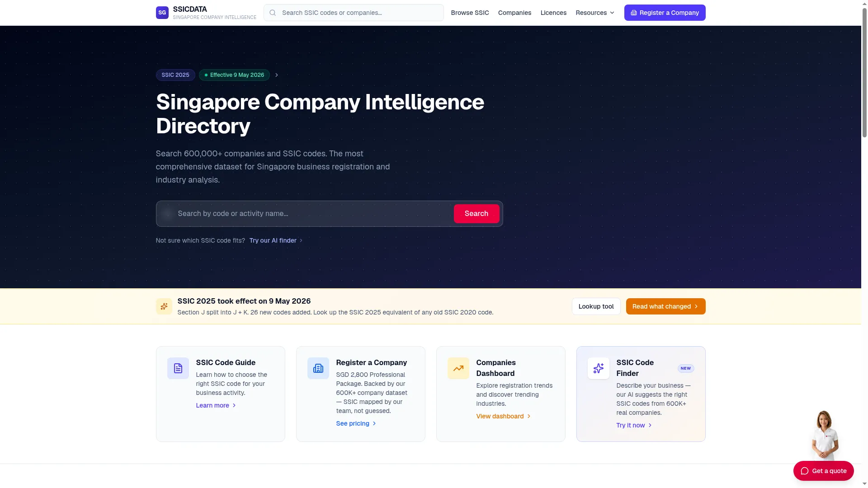The width and height of the screenshot is (868, 488).
Task: Click the arrow next to Learn more
Action: tap(234, 405)
